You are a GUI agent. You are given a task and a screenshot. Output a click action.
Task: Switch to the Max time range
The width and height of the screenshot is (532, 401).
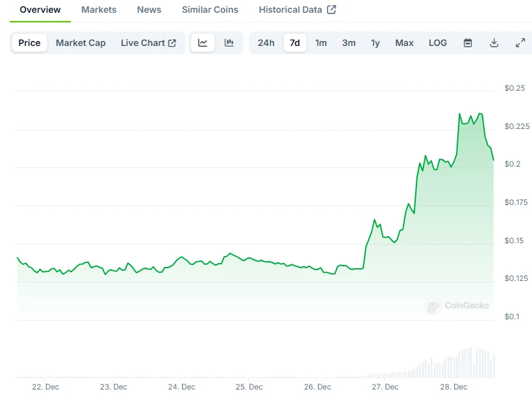click(x=404, y=43)
